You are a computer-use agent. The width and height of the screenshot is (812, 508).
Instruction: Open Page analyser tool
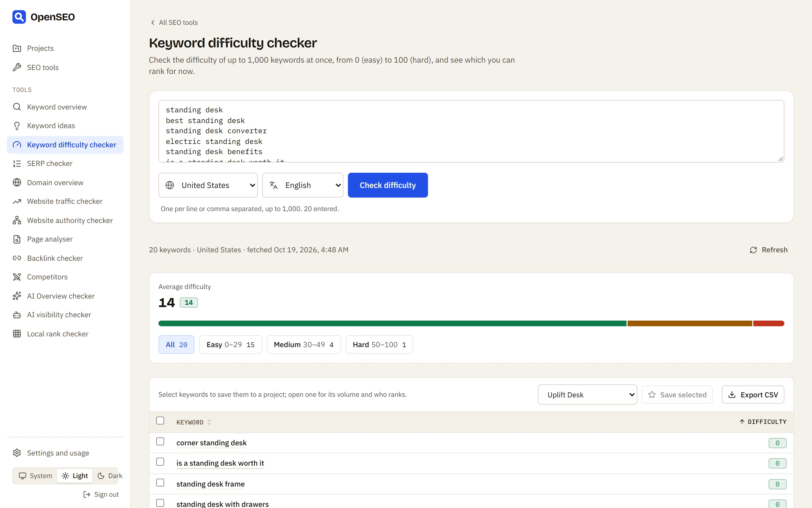click(x=65, y=239)
